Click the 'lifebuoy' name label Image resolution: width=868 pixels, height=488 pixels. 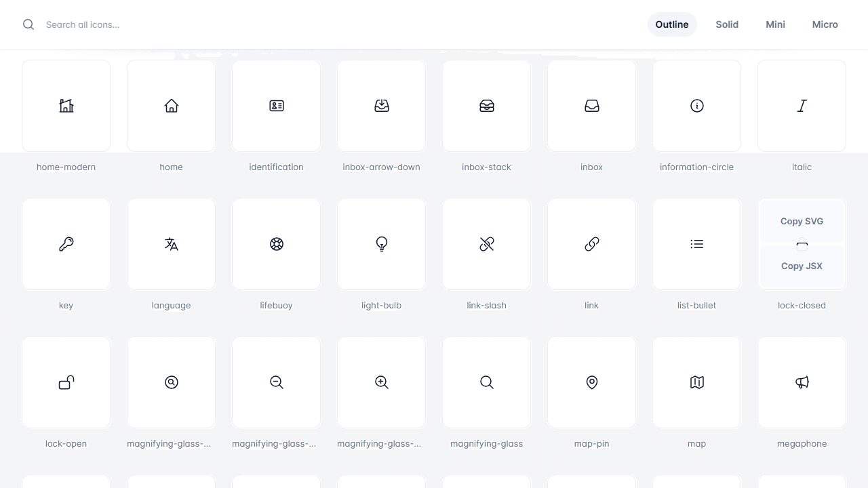[276, 306]
